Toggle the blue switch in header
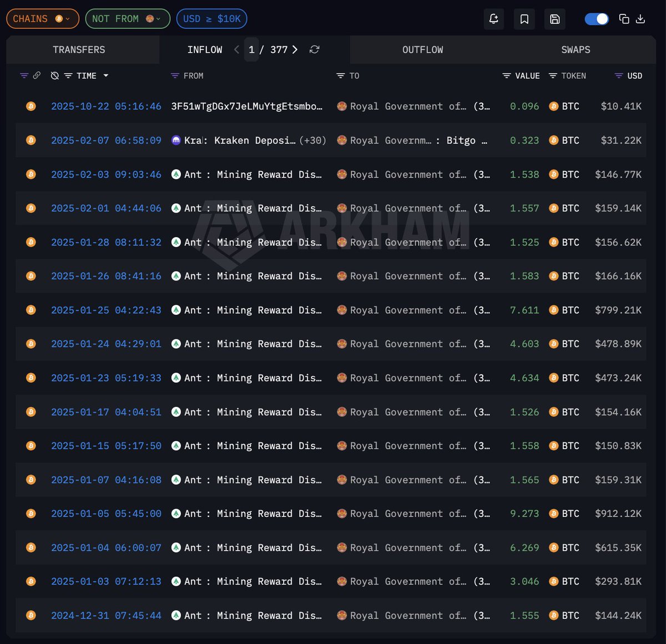Screen dimensions: 666x644 [597, 19]
